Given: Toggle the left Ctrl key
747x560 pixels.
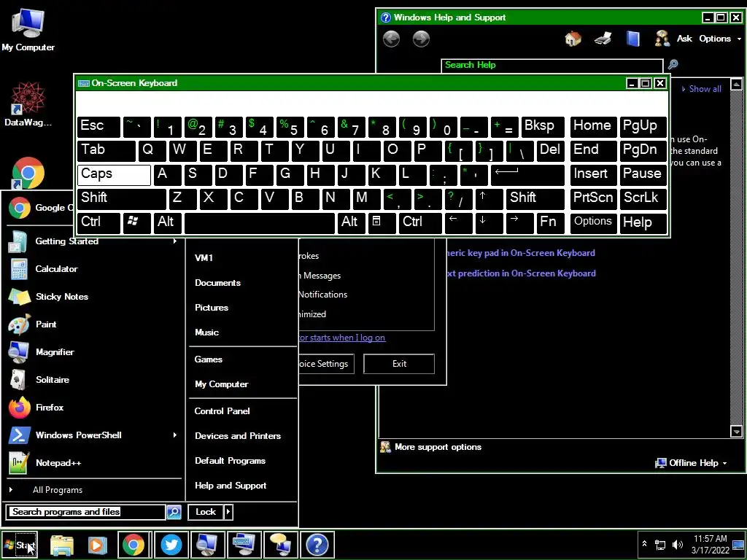Looking at the screenshot, I should 98,222.
